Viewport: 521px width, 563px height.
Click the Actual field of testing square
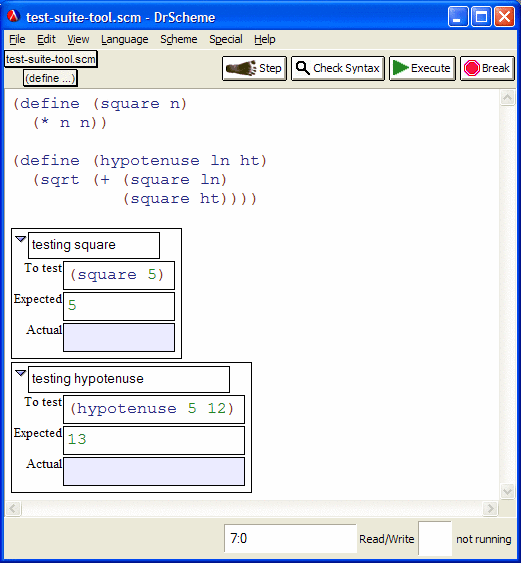pos(119,337)
